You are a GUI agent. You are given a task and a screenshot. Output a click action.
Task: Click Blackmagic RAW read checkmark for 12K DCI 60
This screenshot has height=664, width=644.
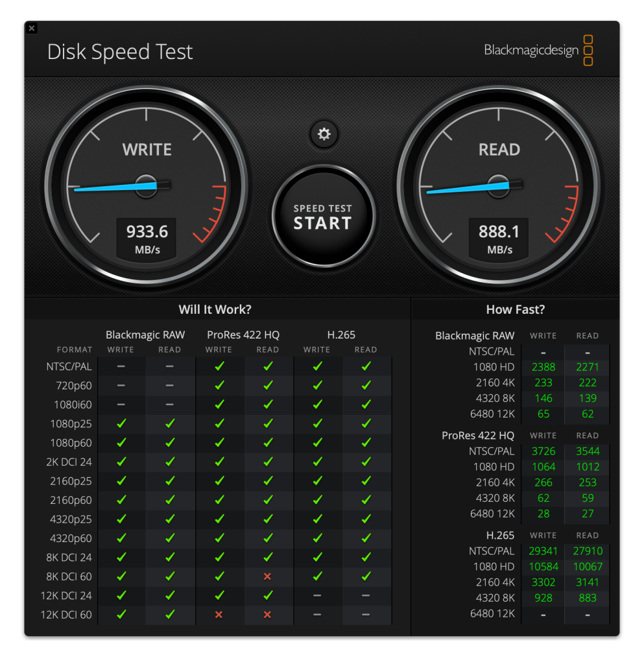coord(170,615)
